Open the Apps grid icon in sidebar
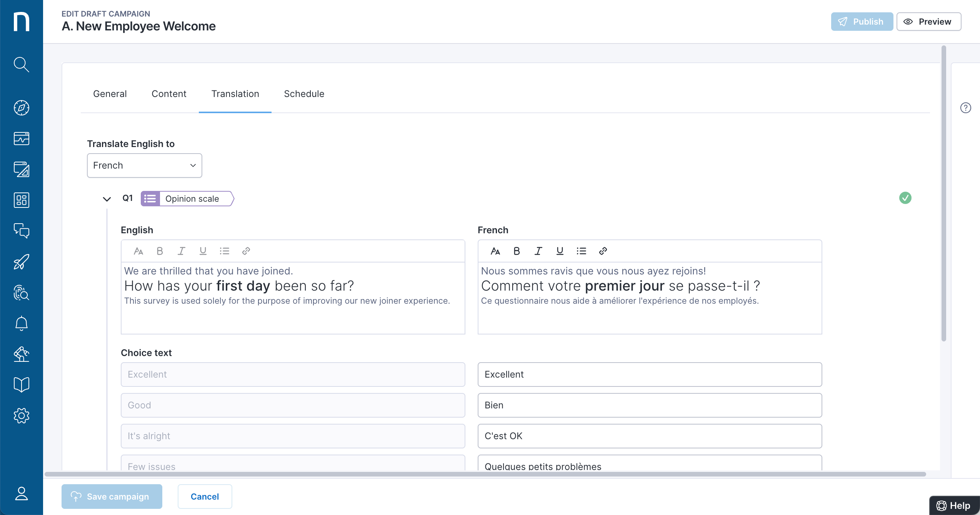Screen dimensions: 980x515 point(22,200)
